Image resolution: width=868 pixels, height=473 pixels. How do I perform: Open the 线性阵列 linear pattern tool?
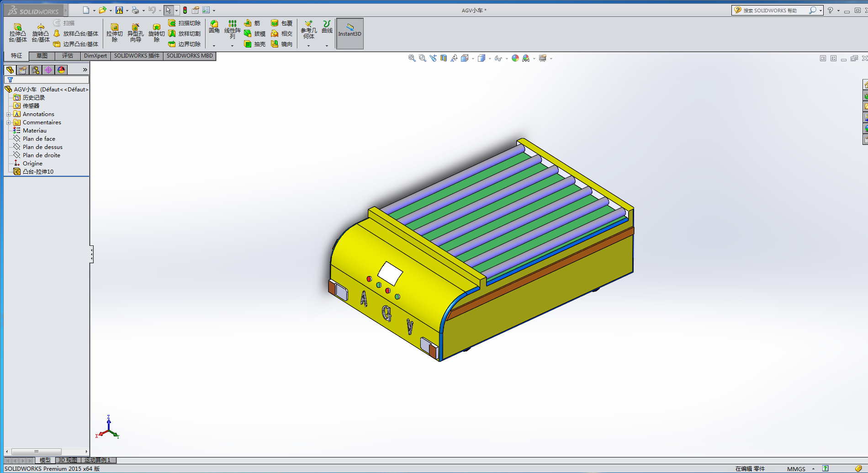(233, 30)
